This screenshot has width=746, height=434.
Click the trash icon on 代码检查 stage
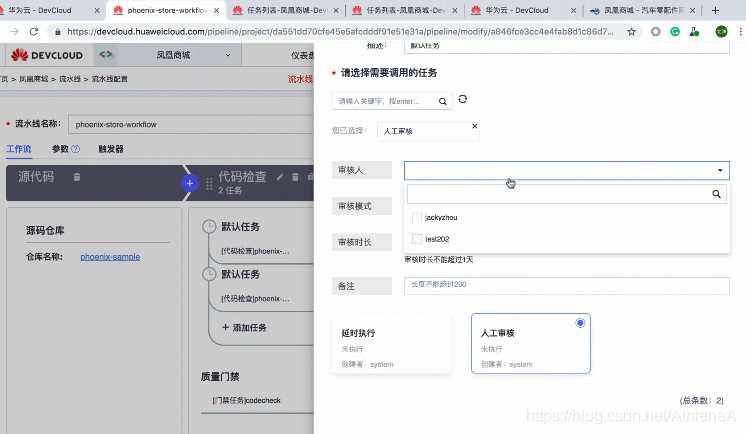(x=295, y=177)
